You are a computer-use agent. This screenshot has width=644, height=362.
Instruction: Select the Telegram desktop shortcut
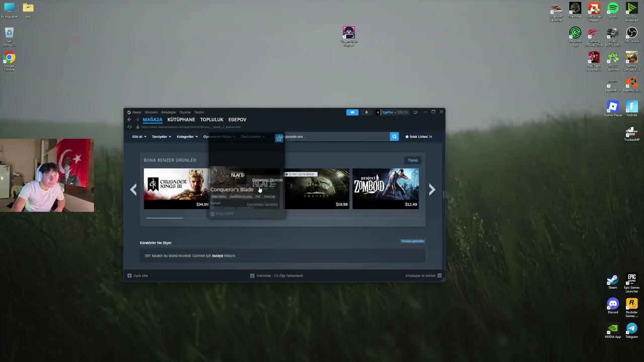631,331
